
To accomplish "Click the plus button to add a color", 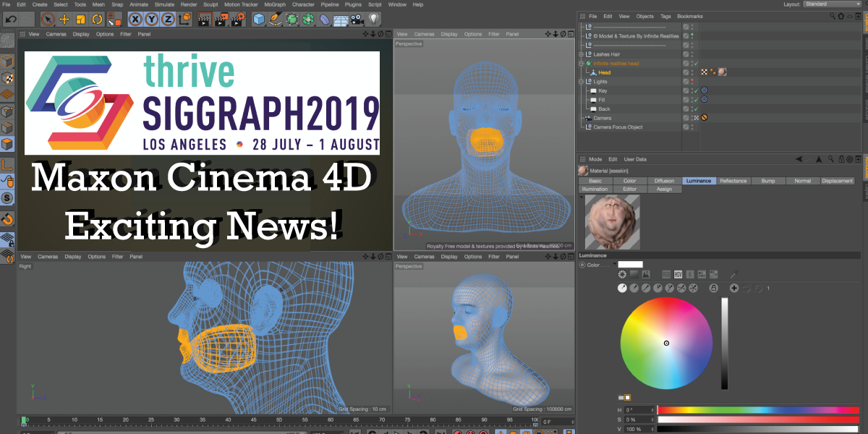I will tap(733, 288).
